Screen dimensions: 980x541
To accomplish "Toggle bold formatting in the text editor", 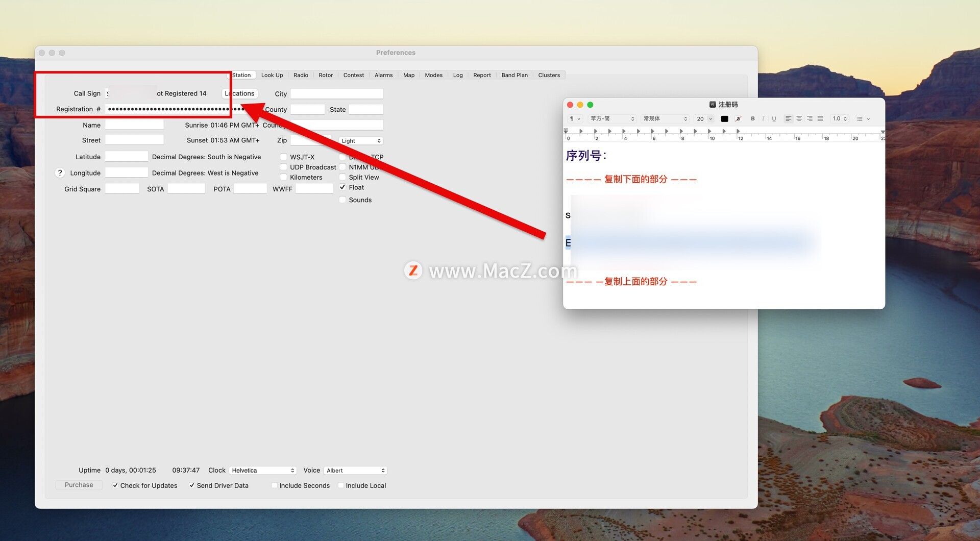I will pos(752,119).
